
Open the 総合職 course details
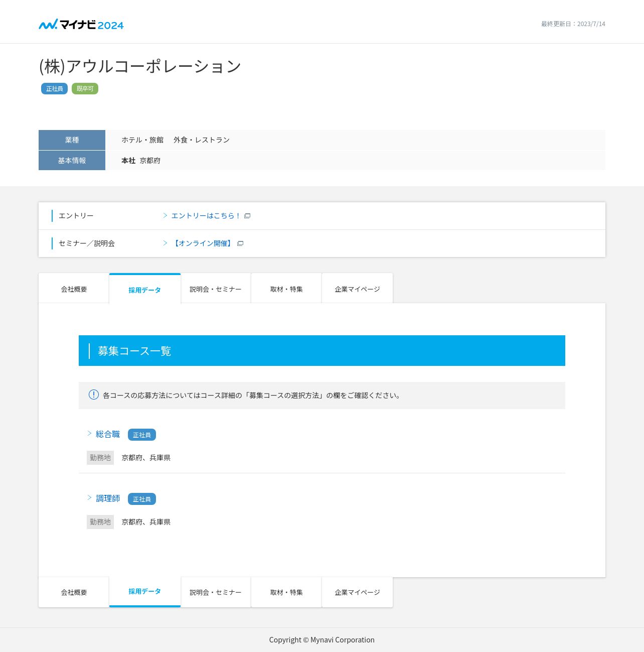(x=108, y=434)
